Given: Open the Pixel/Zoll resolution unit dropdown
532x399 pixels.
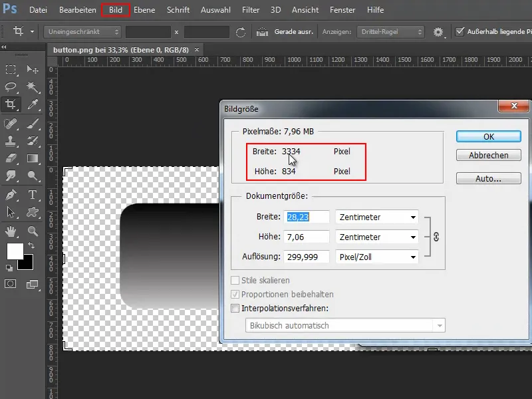Looking at the screenshot, I should (376, 257).
